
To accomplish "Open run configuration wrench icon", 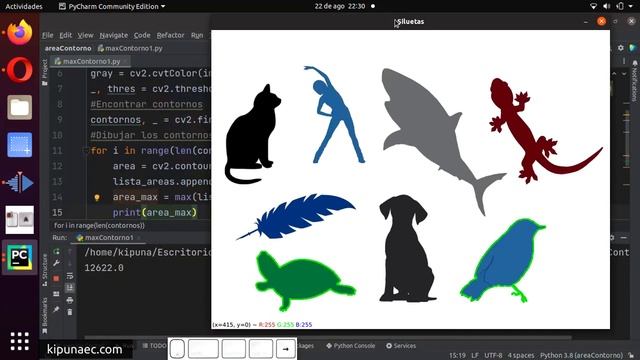I will coord(56,263).
